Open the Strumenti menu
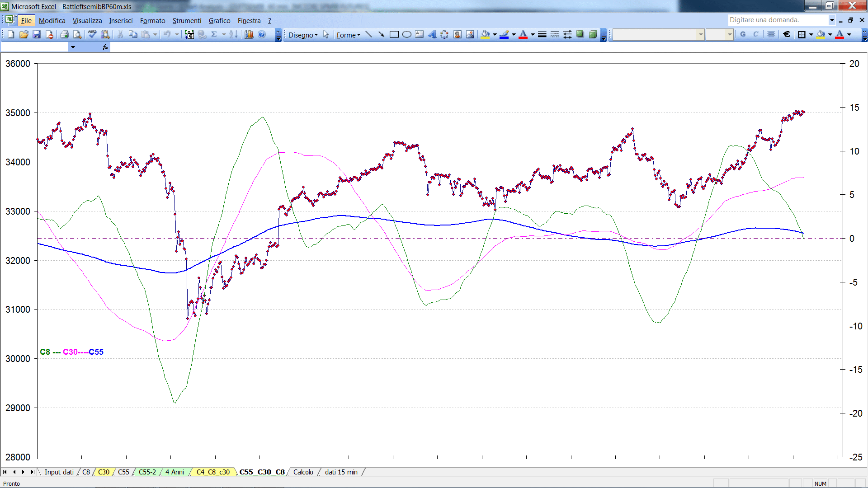Viewport: 868px width, 488px height. point(187,21)
